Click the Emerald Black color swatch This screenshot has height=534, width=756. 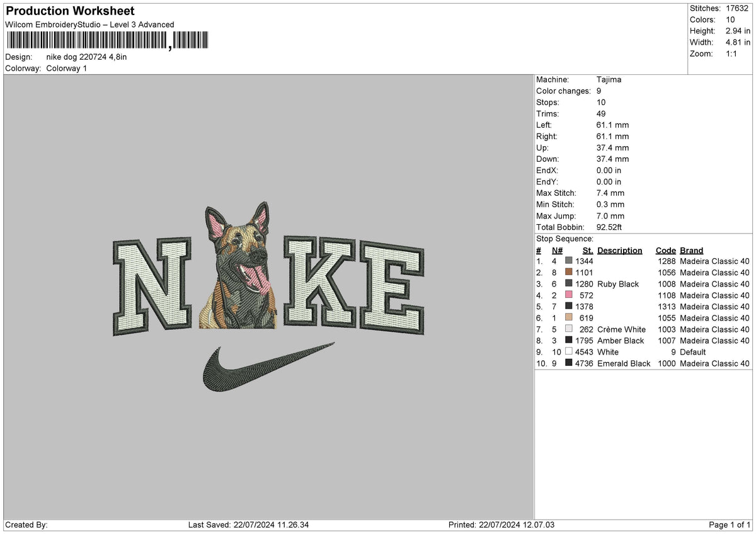[x=569, y=363]
